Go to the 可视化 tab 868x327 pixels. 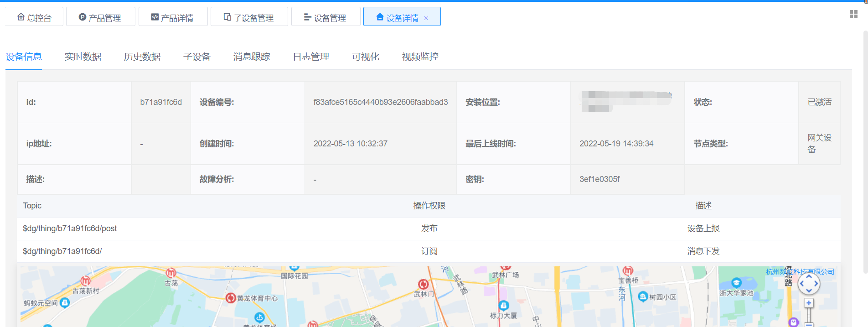[x=366, y=57]
